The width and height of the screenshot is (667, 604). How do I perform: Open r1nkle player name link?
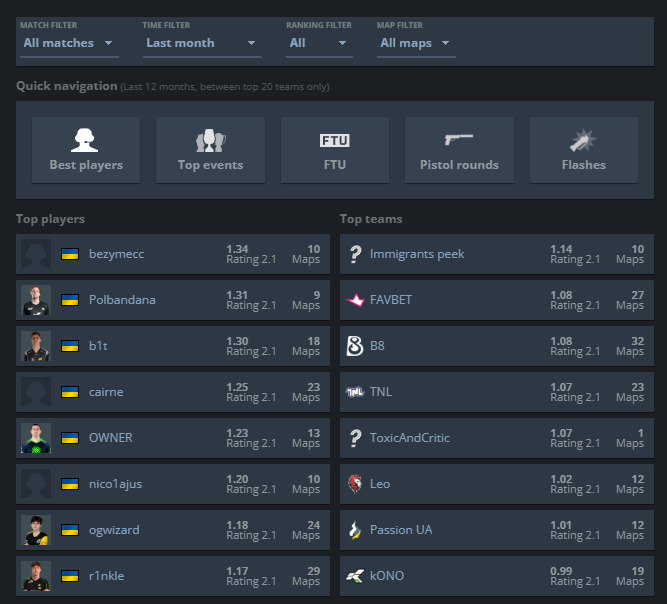[x=106, y=576]
